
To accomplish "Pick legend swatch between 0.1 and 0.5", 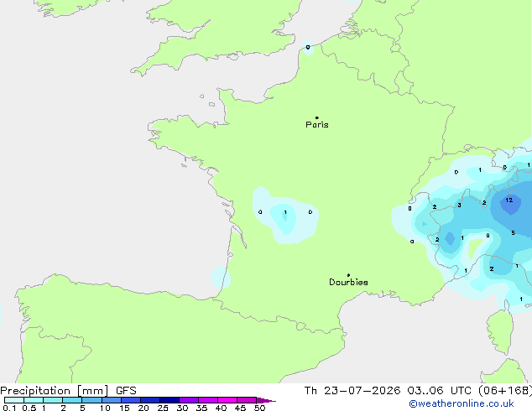I will (14, 400).
